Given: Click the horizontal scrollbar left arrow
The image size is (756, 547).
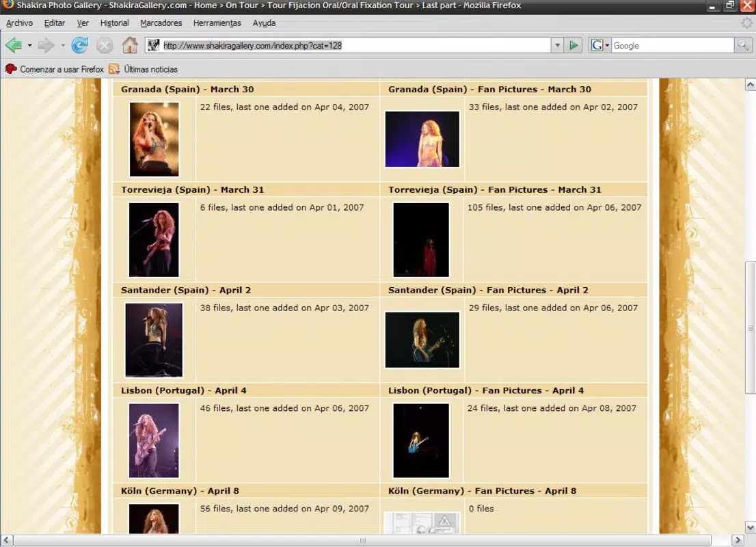Looking at the screenshot, I should tap(6, 539).
